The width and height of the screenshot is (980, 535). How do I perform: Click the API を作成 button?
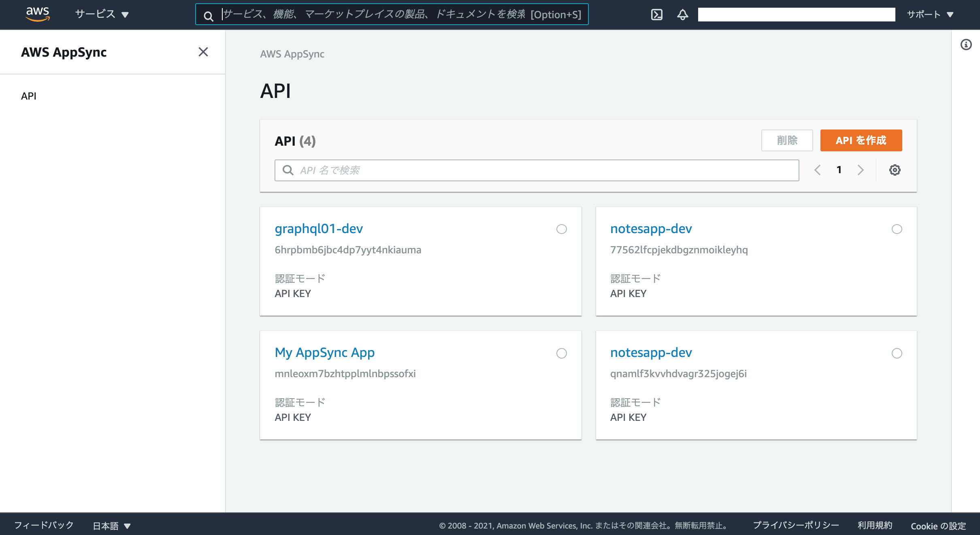[x=861, y=140]
